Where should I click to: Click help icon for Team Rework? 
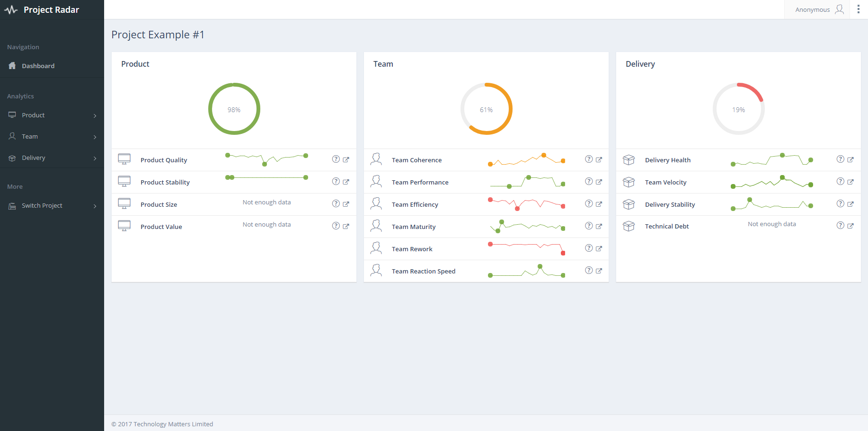[589, 248]
